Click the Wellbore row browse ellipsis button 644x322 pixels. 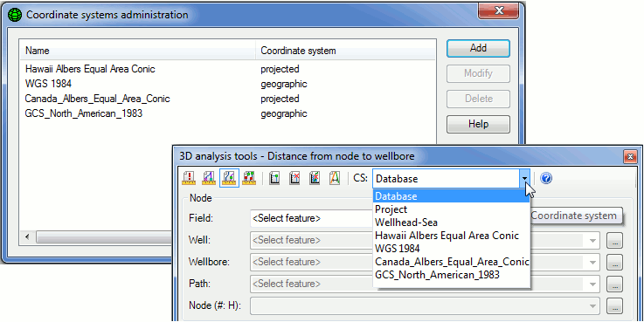(614, 262)
